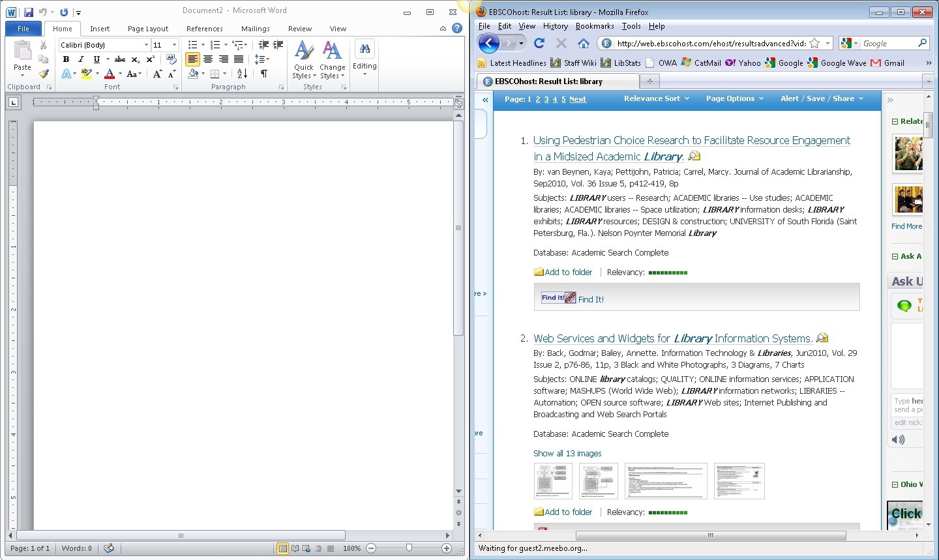
Task: Open Change Styles dropdown
Action: (x=333, y=60)
